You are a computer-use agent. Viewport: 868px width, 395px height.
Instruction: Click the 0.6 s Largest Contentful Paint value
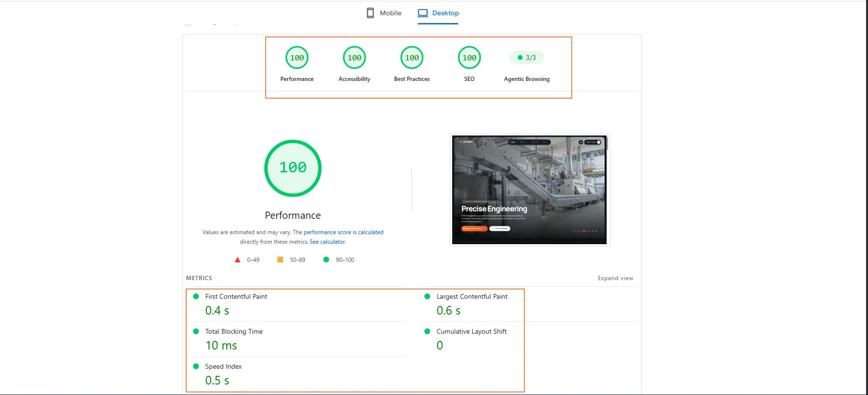[448, 311]
